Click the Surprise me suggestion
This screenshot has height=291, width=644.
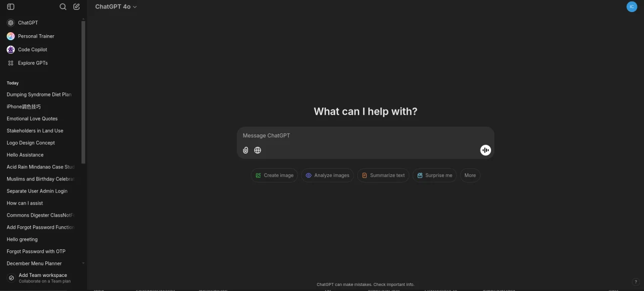[435, 175]
